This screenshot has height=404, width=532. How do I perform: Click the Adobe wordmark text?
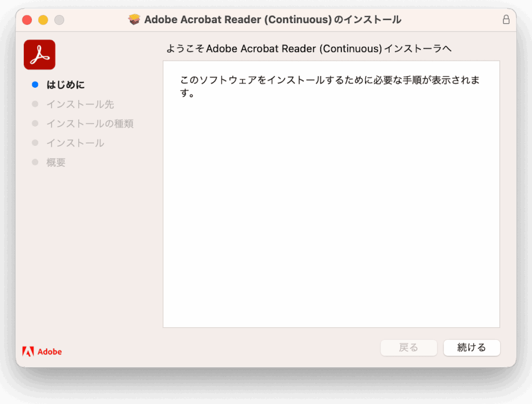[50, 352]
